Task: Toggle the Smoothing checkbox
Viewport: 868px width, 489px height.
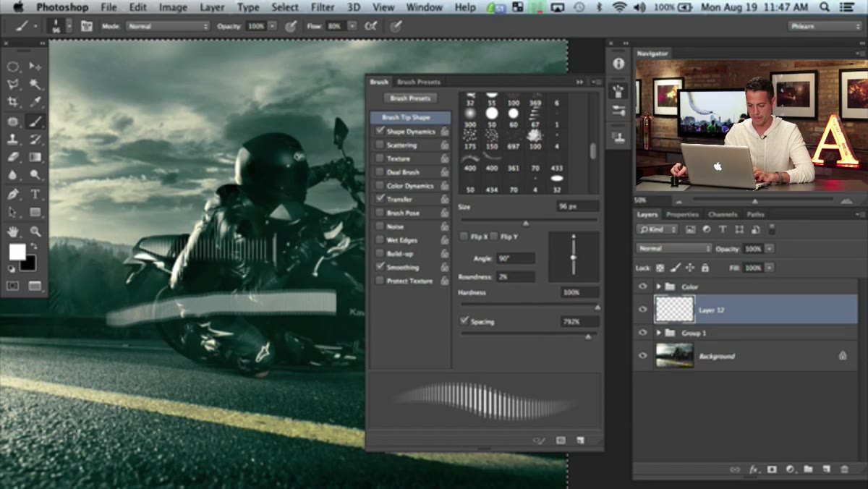Action: pyautogui.click(x=380, y=267)
